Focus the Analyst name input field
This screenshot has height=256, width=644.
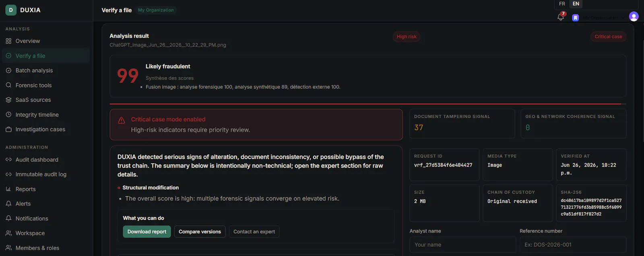(463, 245)
